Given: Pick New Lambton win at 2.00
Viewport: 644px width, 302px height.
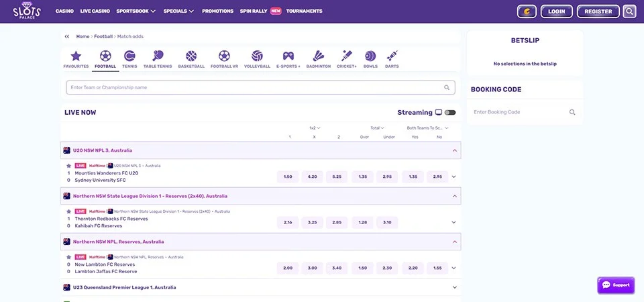Looking at the screenshot, I should (288, 268).
